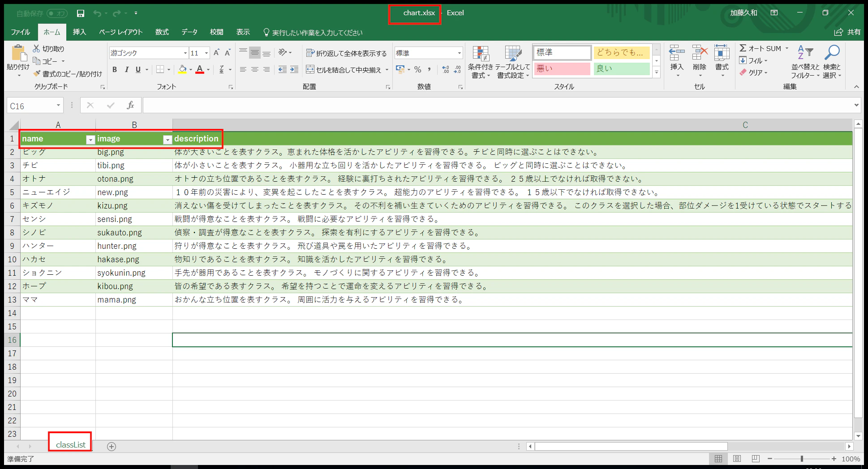Viewport: 868px width, 469px height.
Task: Select the classList sheet tab
Action: (x=71, y=445)
